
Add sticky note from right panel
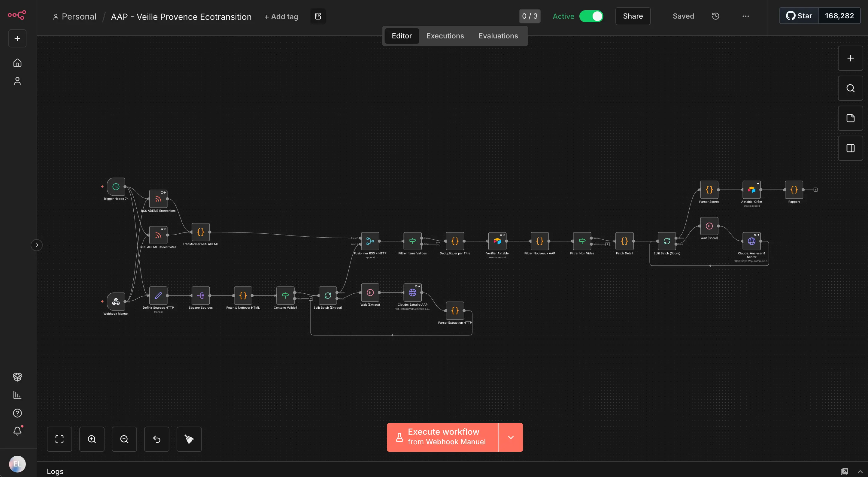[x=850, y=118]
